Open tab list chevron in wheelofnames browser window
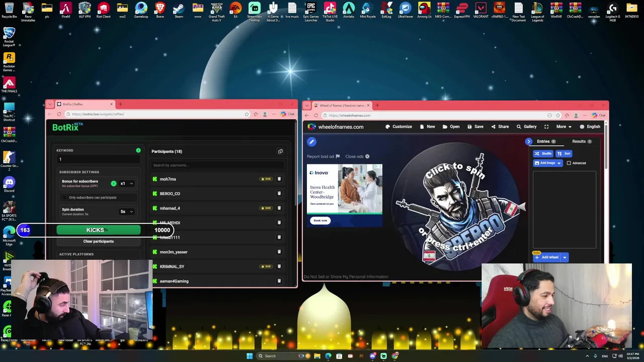Viewport: 644px width, 362px height. coord(306,106)
